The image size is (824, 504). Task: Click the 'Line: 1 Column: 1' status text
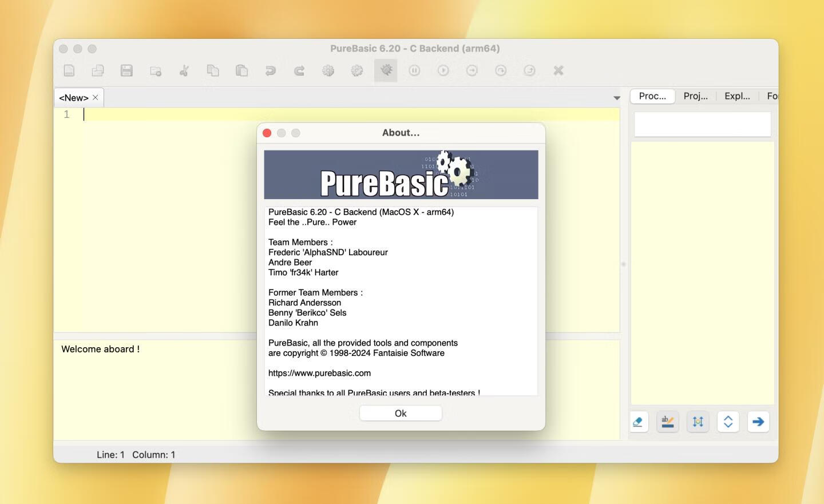click(136, 455)
